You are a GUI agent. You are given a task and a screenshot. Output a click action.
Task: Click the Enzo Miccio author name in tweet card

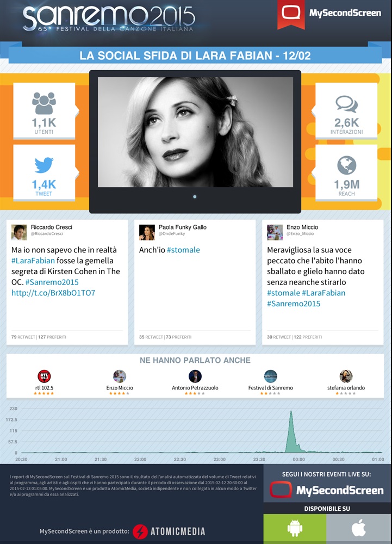pyautogui.click(x=302, y=227)
